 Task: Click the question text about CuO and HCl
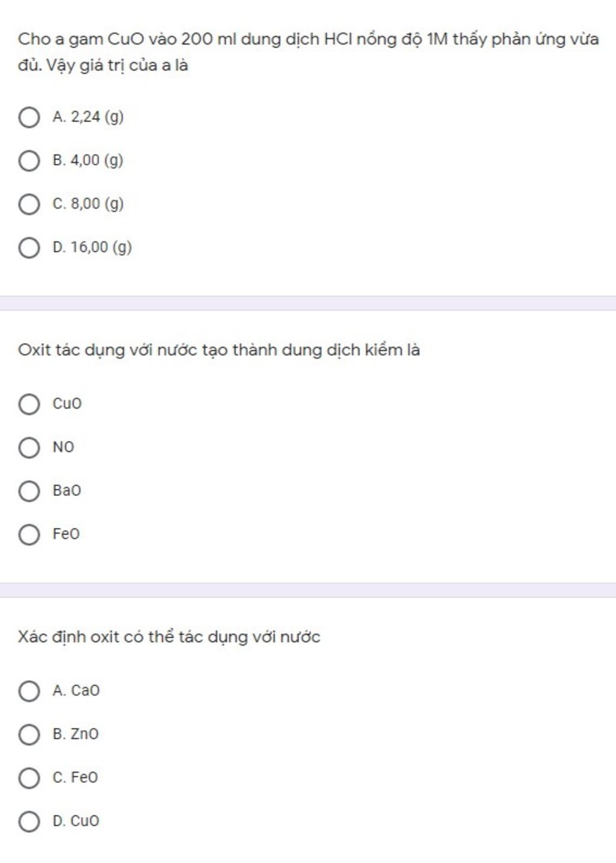[308, 52]
